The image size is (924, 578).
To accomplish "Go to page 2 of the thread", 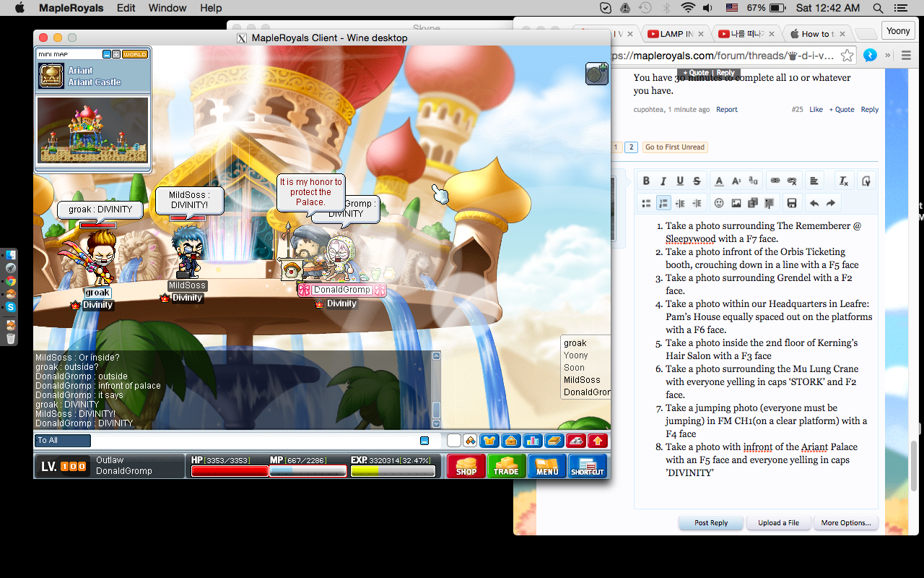I will [x=631, y=147].
